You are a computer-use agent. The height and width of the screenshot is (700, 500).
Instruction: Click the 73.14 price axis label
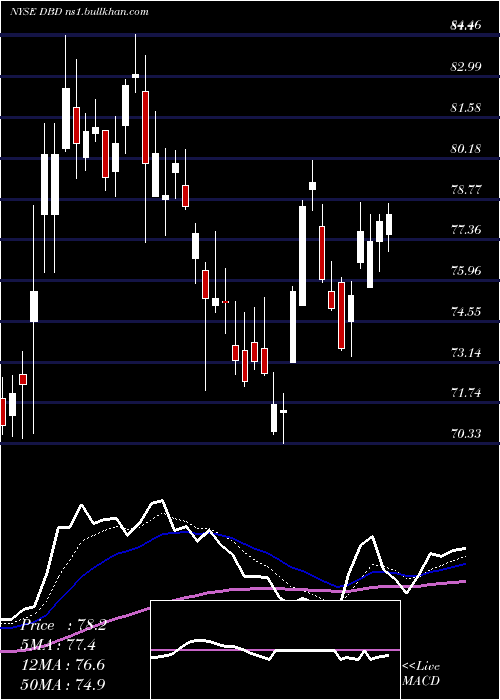coord(466,353)
